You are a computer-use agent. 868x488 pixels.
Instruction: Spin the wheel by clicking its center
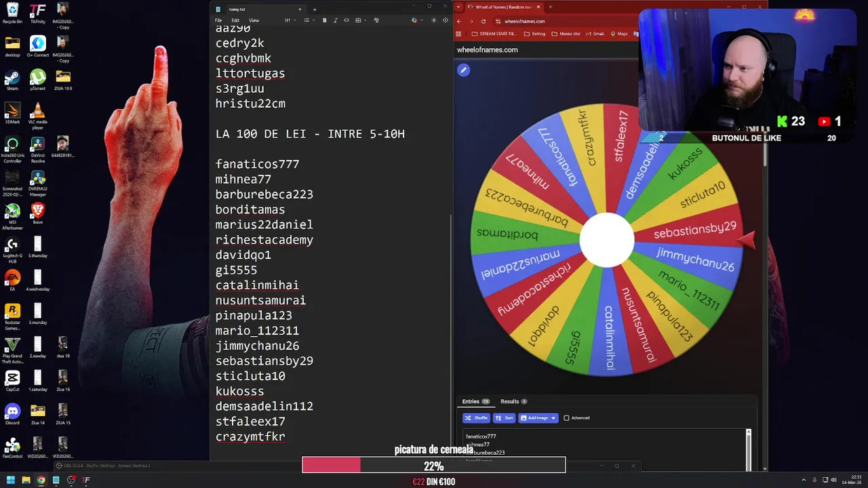click(x=607, y=240)
